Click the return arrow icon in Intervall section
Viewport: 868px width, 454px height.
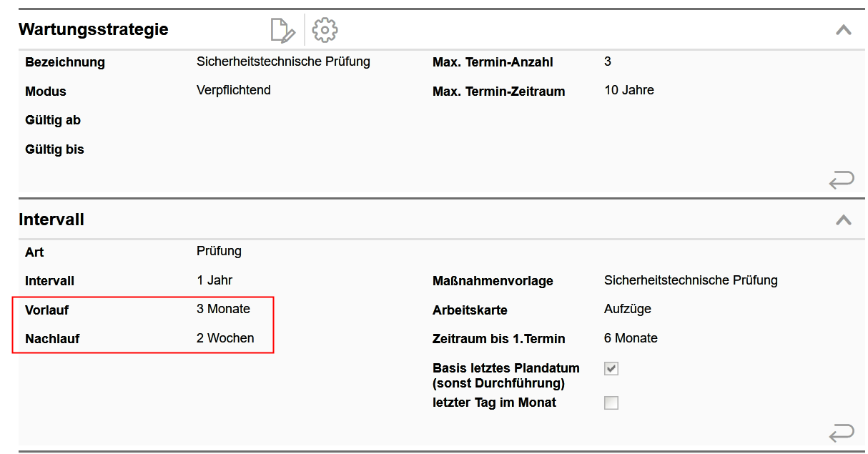tap(842, 433)
